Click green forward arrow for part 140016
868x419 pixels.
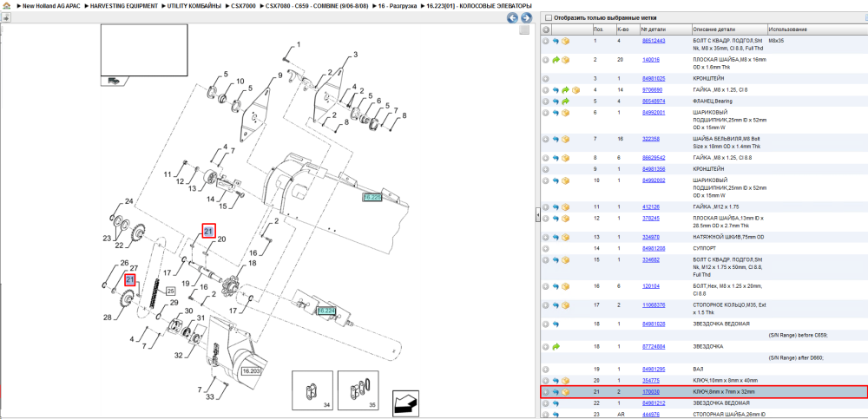pyautogui.click(x=556, y=59)
